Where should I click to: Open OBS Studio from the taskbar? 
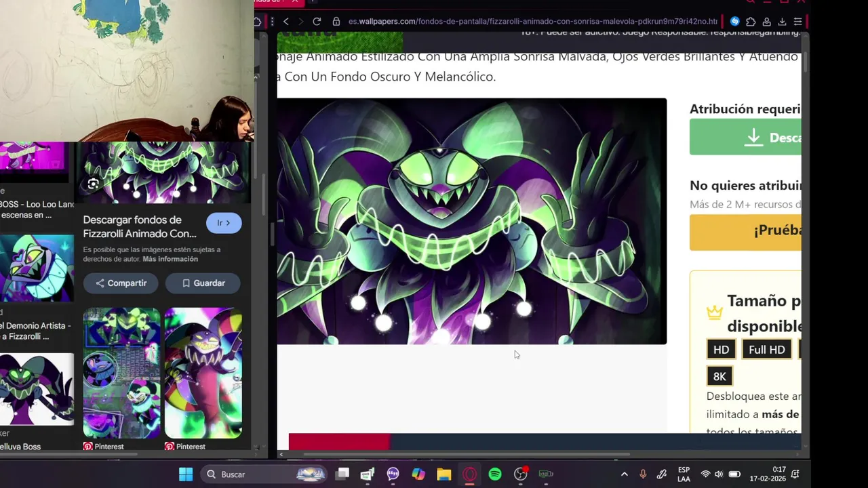(x=520, y=474)
